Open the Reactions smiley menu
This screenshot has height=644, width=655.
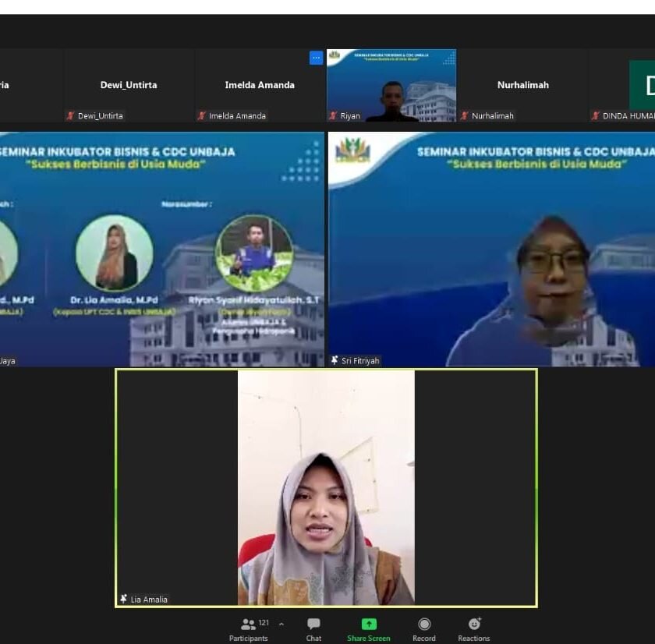pos(473,628)
